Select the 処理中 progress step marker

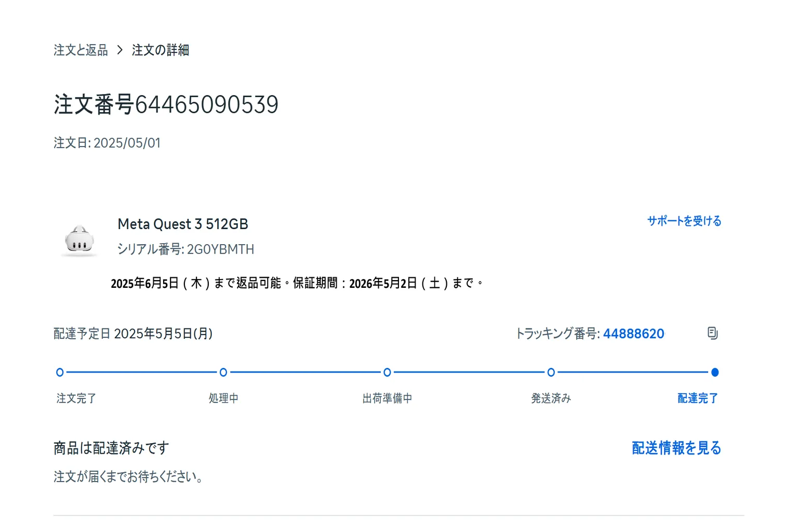(x=223, y=372)
